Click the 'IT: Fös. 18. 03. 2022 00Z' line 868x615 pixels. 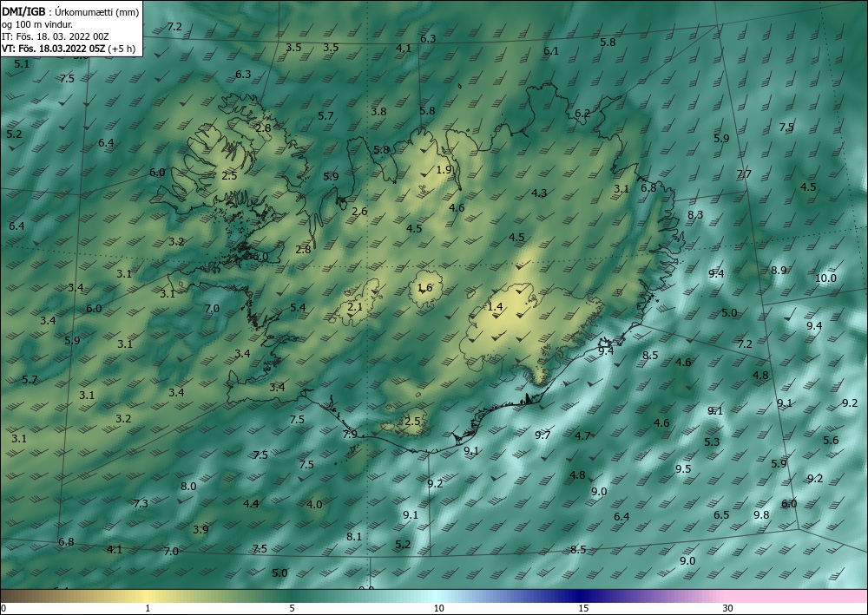click(55, 36)
